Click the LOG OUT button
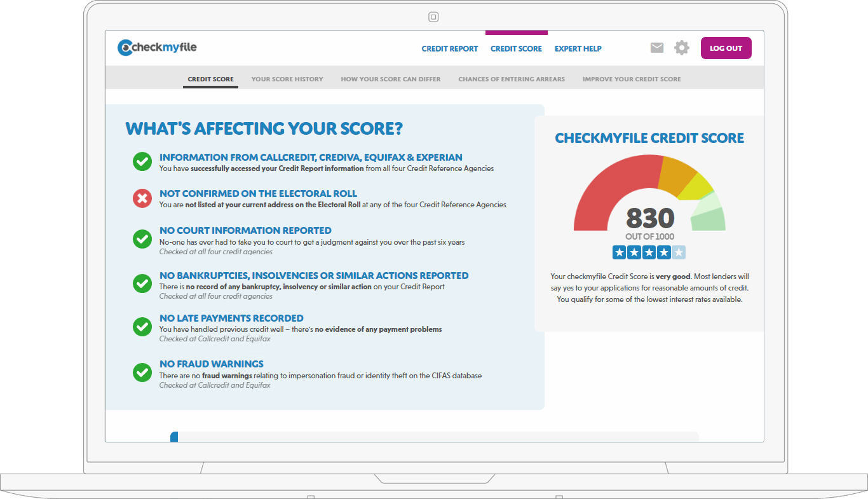Viewport: 868px width, 499px height. [726, 48]
